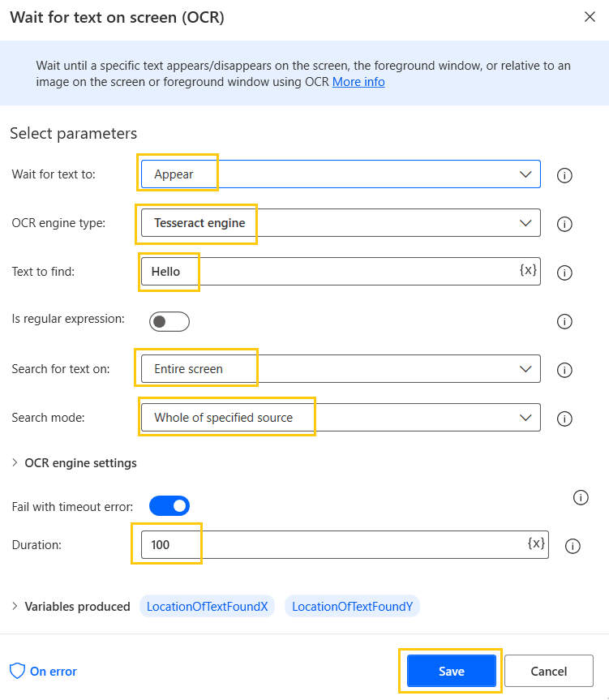Screen dimensions: 609x700
Task: Open the variable selector for Text to find
Action: pos(528,271)
